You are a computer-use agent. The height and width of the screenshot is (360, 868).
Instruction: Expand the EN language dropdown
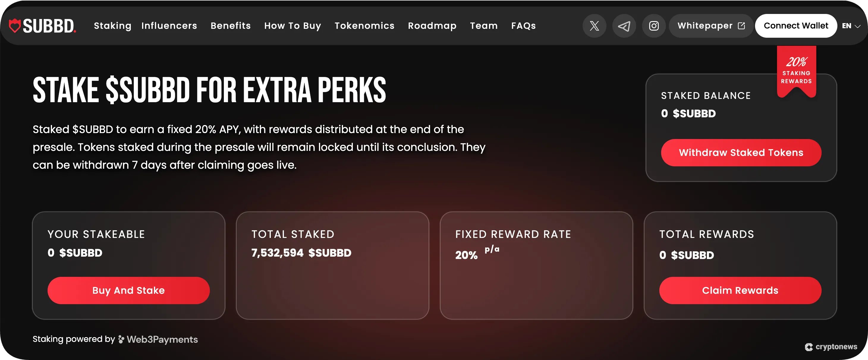[851, 26]
